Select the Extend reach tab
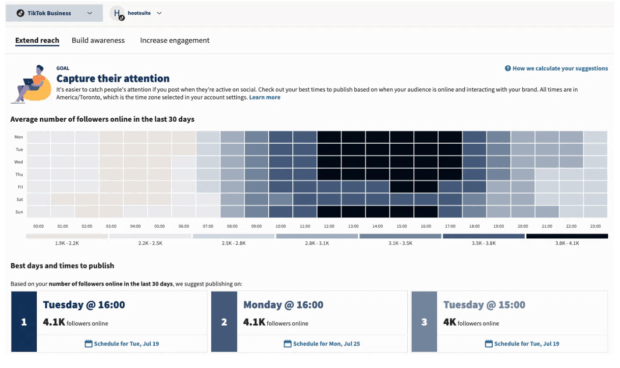620x368 pixels. click(37, 40)
